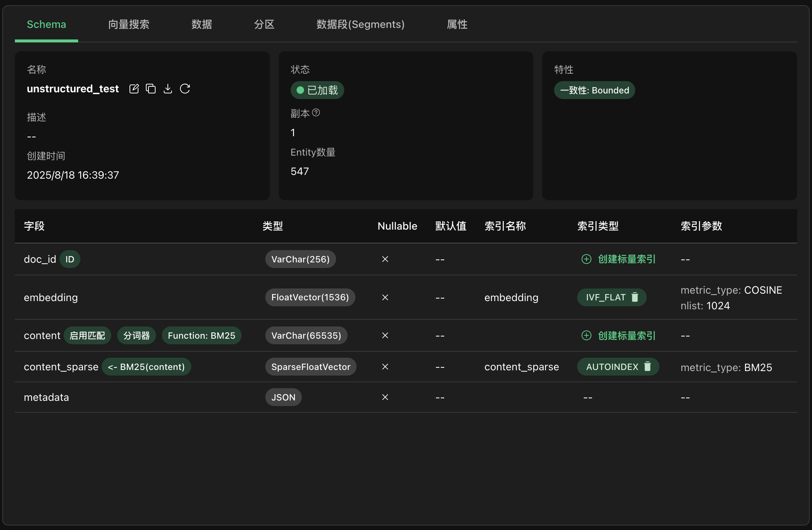Delete the AUTOINDEX index via its trash icon
This screenshot has height=530, width=812.
[x=648, y=367]
